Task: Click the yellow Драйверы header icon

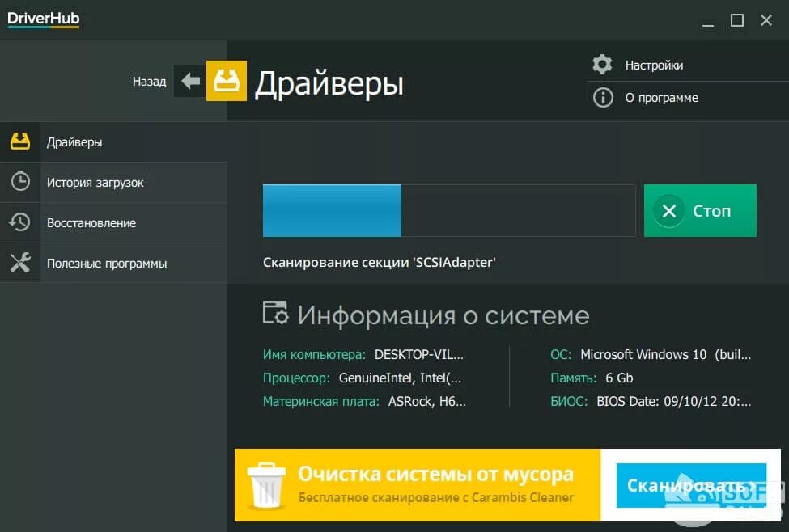Action: (227, 81)
